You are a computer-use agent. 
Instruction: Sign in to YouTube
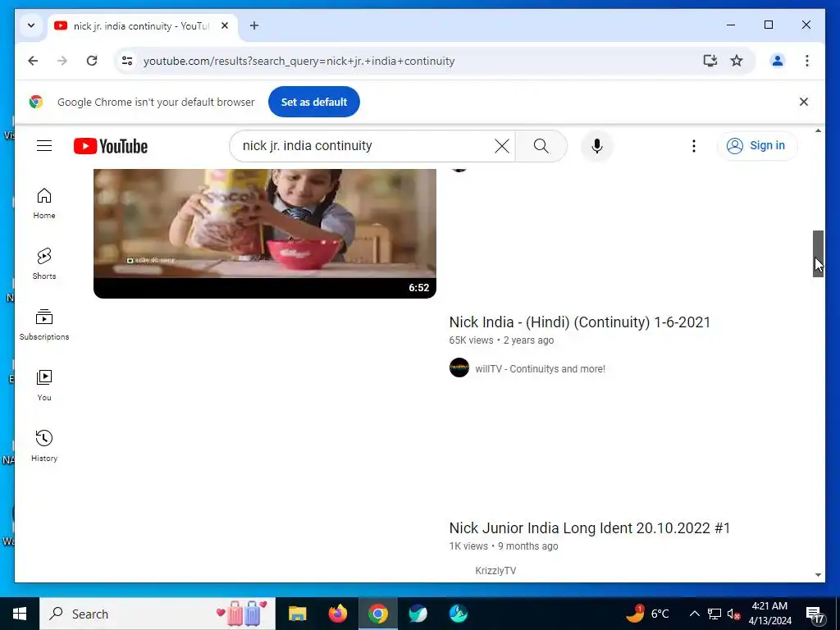coord(757,146)
